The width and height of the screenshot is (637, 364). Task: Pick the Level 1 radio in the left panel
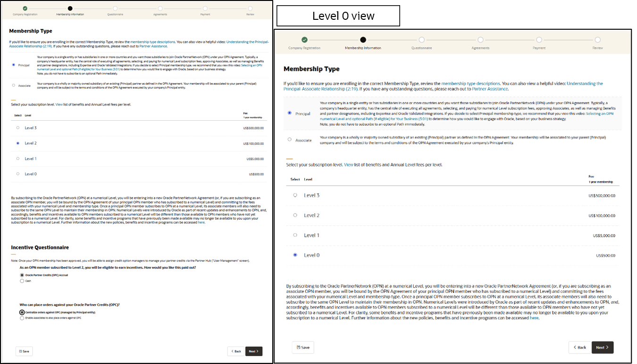click(x=18, y=158)
